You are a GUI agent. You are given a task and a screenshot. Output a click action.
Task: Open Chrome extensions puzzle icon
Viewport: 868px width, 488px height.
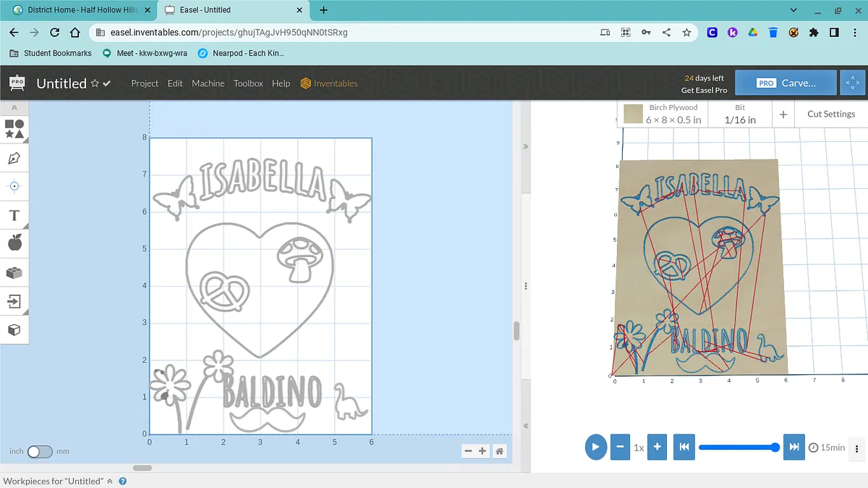[814, 33]
